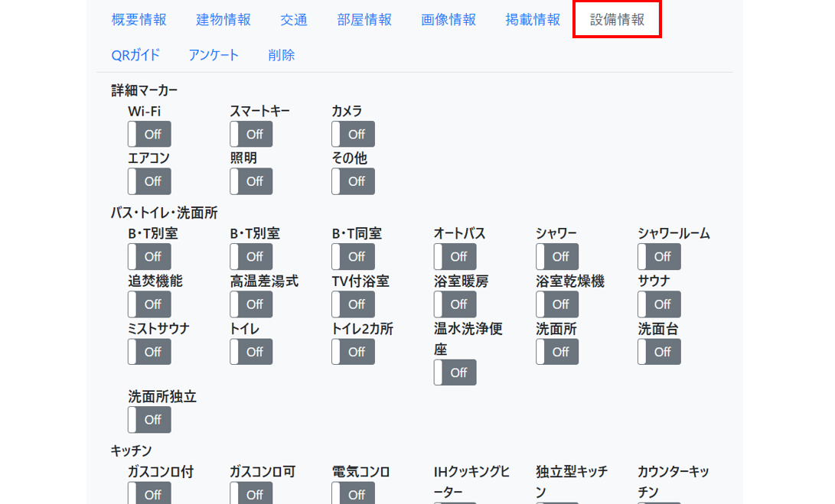The height and width of the screenshot is (504, 835).
Task: Click the 削除 (delete) link
Action: pos(281,55)
